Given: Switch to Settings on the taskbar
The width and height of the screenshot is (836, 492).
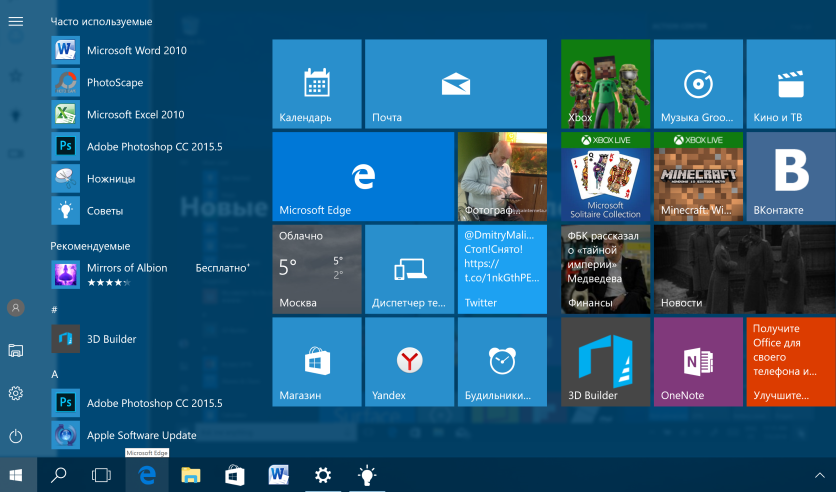Looking at the screenshot, I should [323, 474].
